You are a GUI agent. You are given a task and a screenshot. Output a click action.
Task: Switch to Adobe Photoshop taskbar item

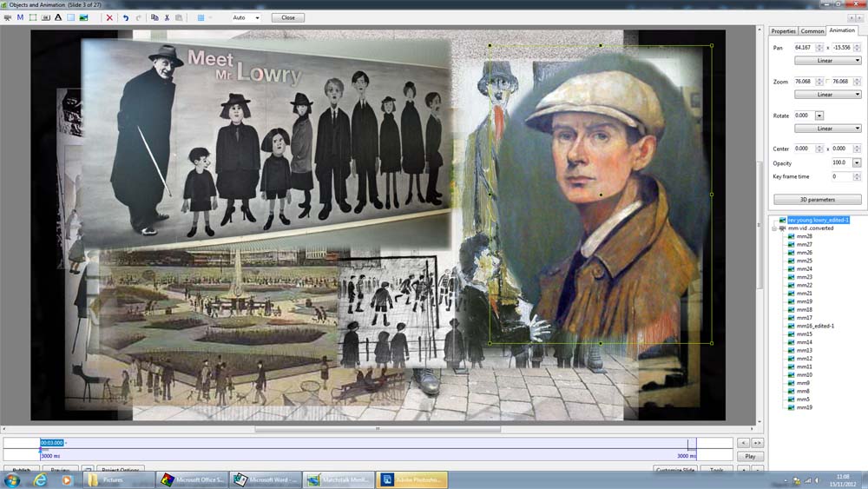click(411, 480)
